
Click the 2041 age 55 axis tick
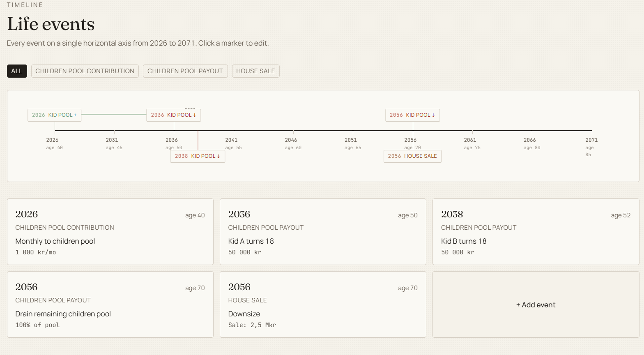click(233, 143)
